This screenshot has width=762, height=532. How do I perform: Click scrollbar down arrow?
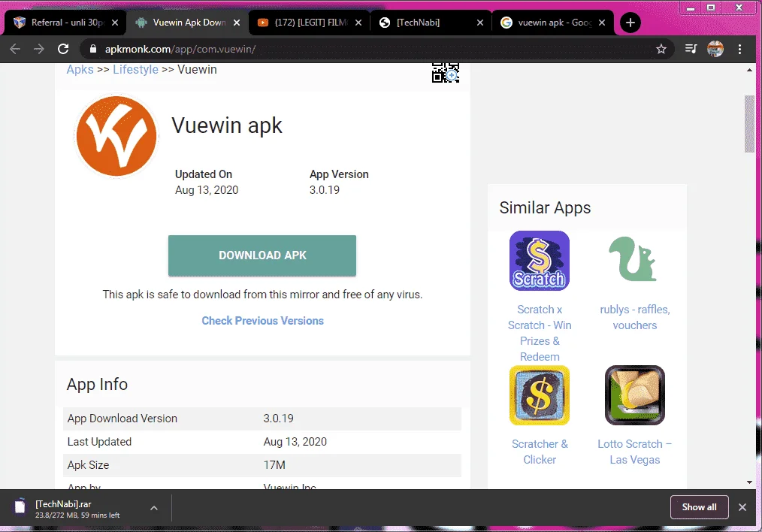(749, 482)
